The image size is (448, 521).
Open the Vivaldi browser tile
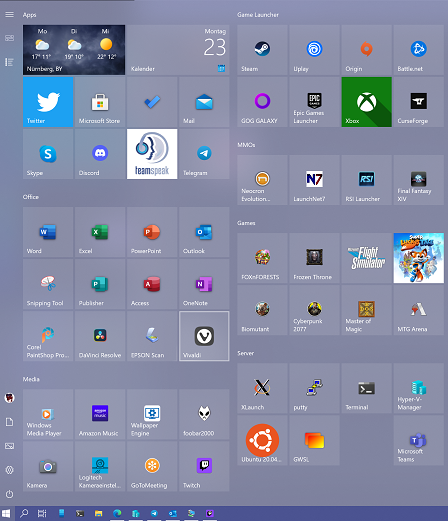coord(204,336)
